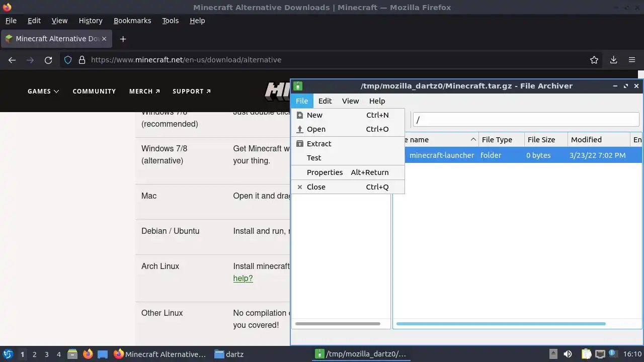Click the file list horizontal scrollbar
Image resolution: width=644 pixels, height=362 pixels.
click(x=501, y=324)
